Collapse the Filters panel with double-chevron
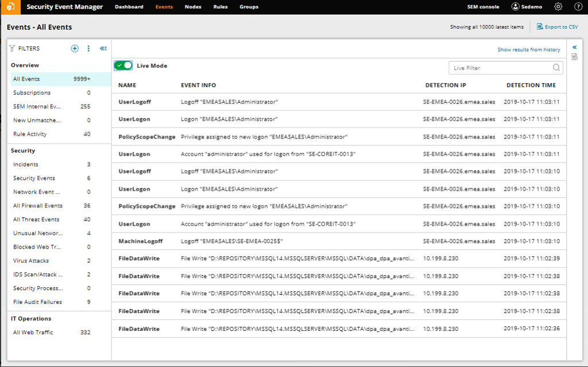 (x=103, y=48)
